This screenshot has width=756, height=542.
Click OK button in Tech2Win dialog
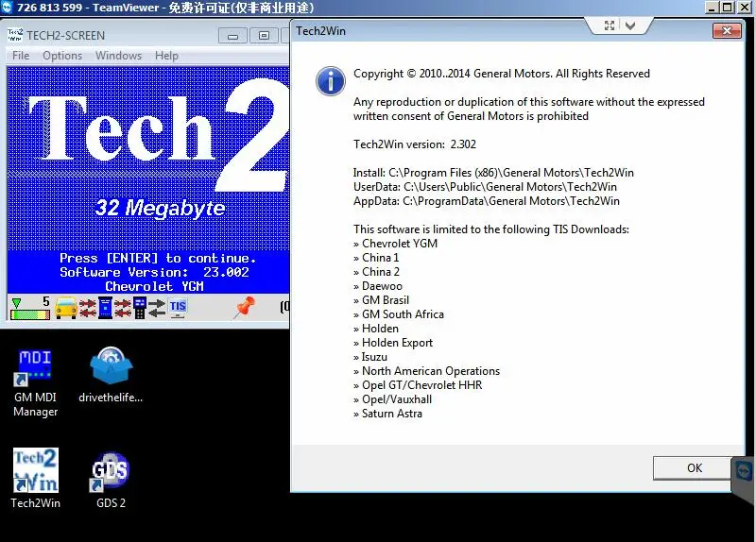coord(695,467)
